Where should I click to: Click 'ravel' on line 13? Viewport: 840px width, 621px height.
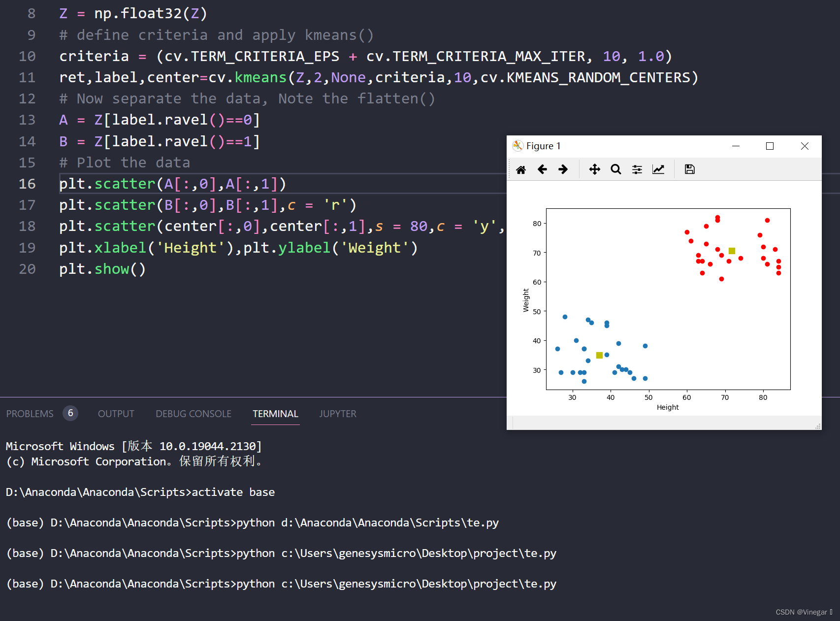point(186,120)
